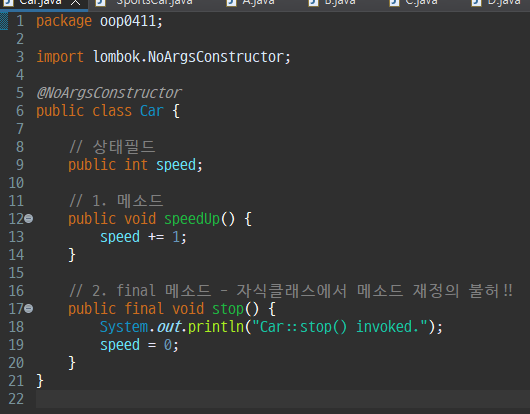
Task: Click the comment '// 2. final 메소드' on line 16
Action: [140, 291]
